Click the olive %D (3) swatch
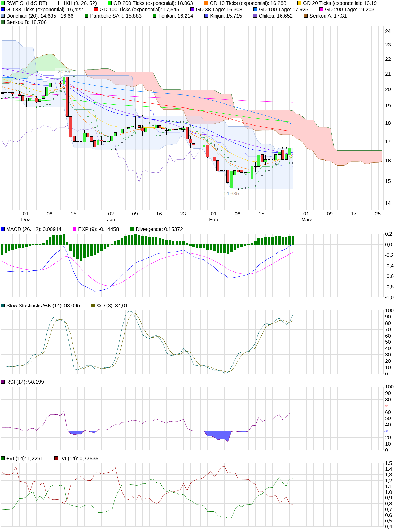This screenshot has width=403, height=532. click(x=93, y=306)
